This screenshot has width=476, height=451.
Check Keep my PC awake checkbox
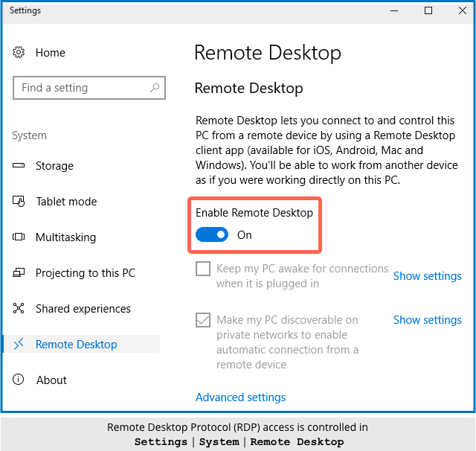pos(203,269)
